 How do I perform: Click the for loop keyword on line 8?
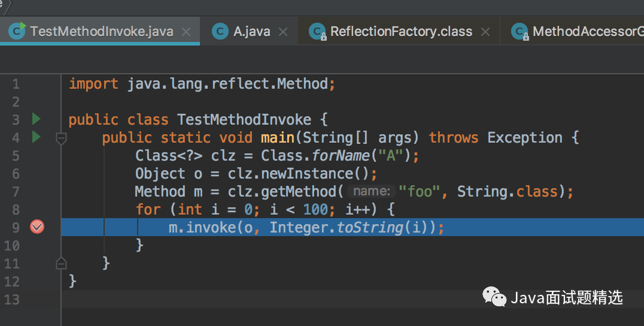[148, 210]
